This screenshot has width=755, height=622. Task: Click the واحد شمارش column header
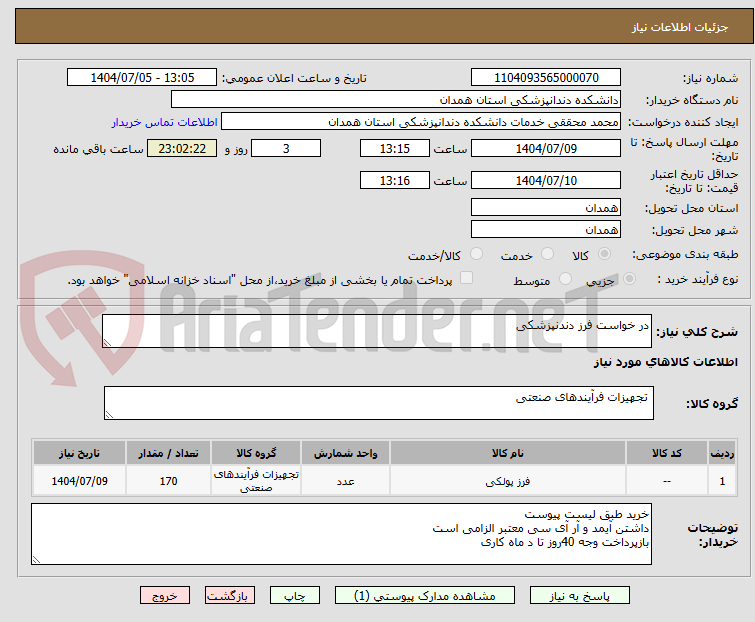coord(345,453)
